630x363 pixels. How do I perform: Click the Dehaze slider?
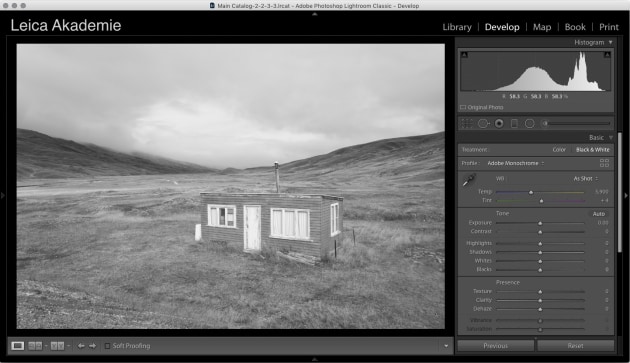(540, 309)
